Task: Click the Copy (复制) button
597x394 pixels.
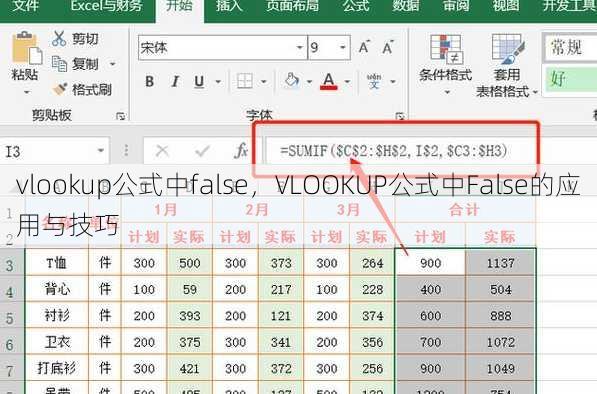Action: point(76,64)
